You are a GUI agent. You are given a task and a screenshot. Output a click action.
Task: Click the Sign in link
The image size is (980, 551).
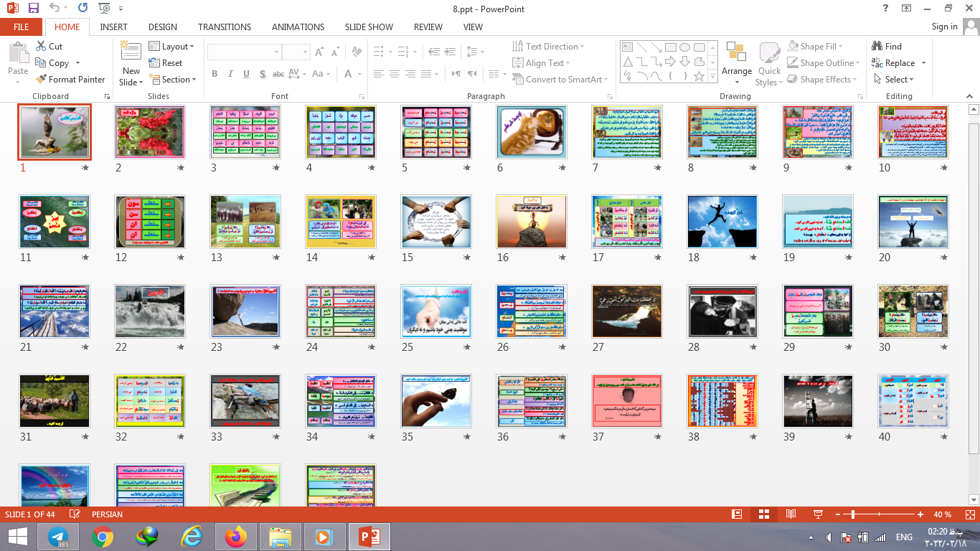(944, 27)
